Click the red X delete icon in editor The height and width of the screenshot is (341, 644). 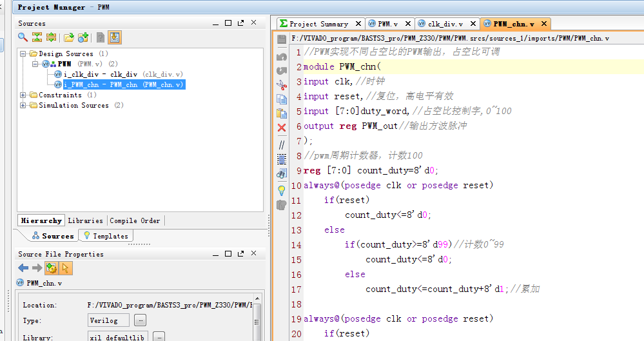tap(282, 128)
